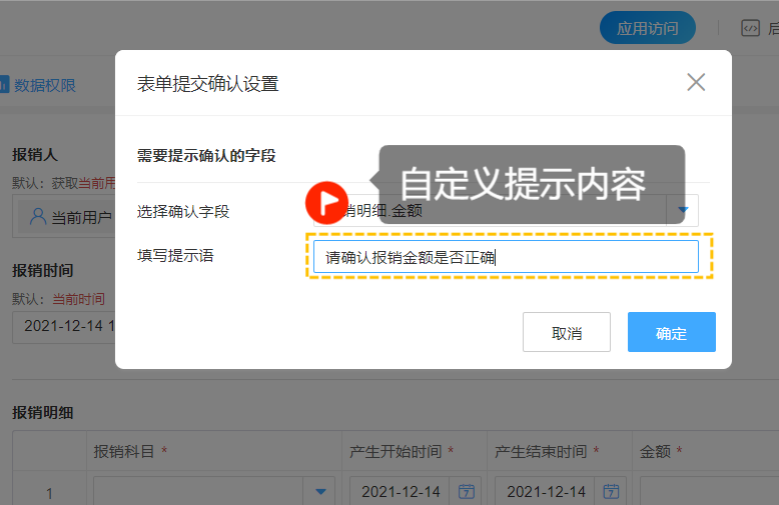Click the 产生开始时间 date input in row 1
Viewport: 779px width, 505px height.
tap(400, 491)
